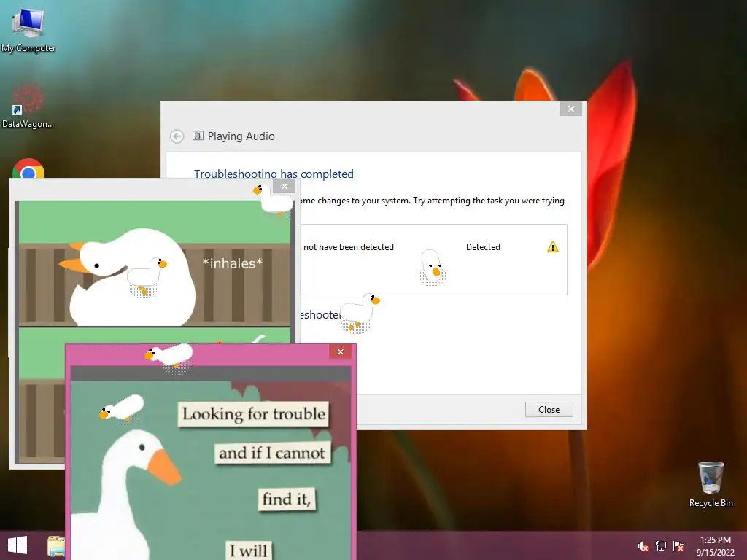Click the "Playing Audio" title text
This screenshot has width=747, height=560.
[241, 136]
